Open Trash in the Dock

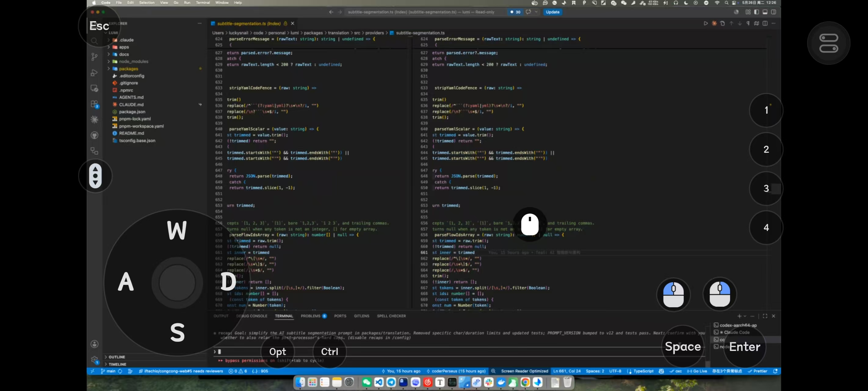pyautogui.click(x=567, y=382)
